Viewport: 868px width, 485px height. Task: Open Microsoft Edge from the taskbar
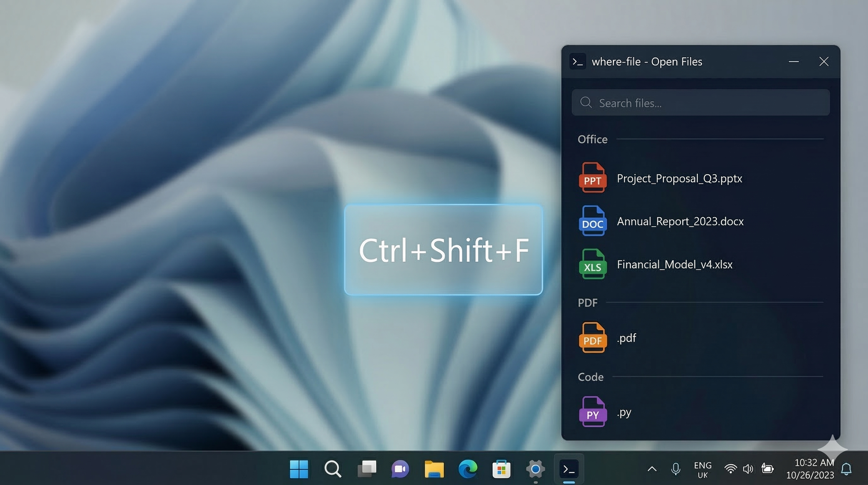pos(468,469)
